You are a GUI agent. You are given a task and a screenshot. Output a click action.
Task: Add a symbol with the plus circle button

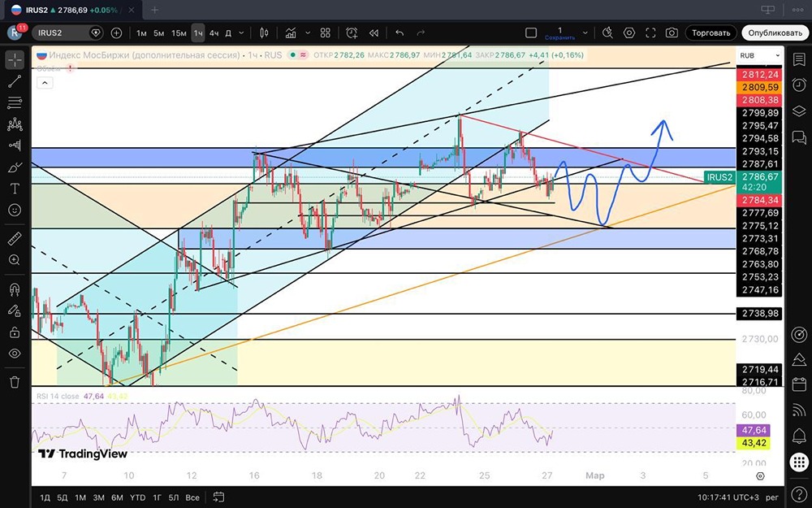[x=116, y=33]
